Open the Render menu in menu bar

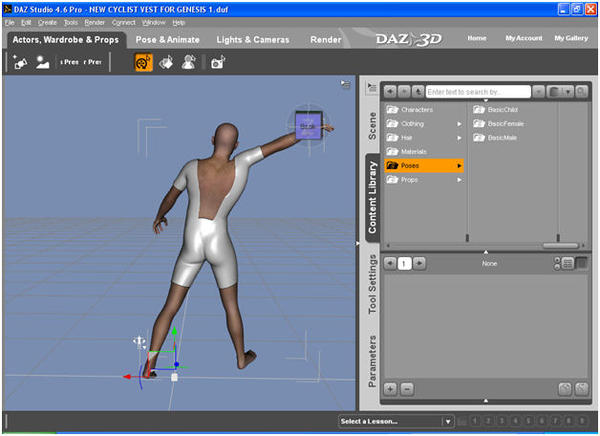pyautogui.click(x=95, y=23)
